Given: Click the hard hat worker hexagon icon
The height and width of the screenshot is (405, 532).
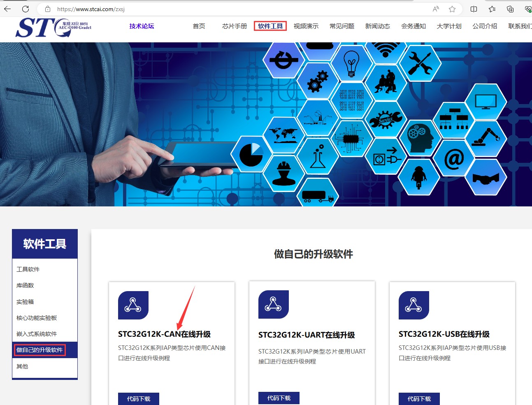Looking at the screenshot, I should [x=283, y=174].
